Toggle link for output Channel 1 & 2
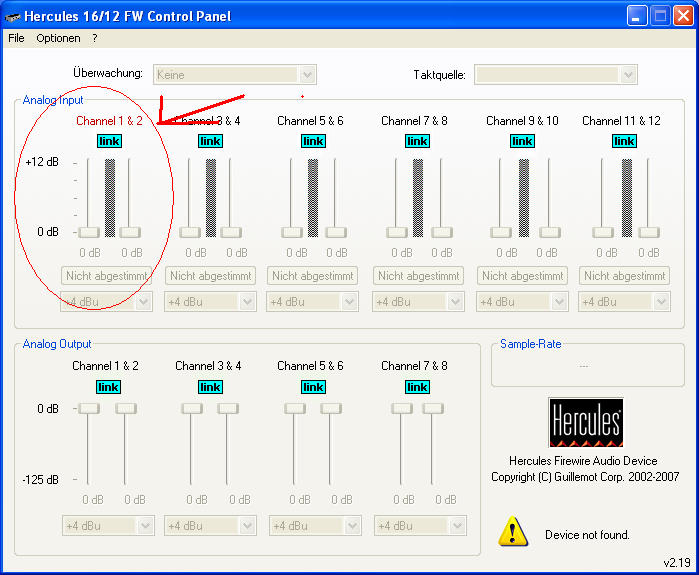 (108, 387)
